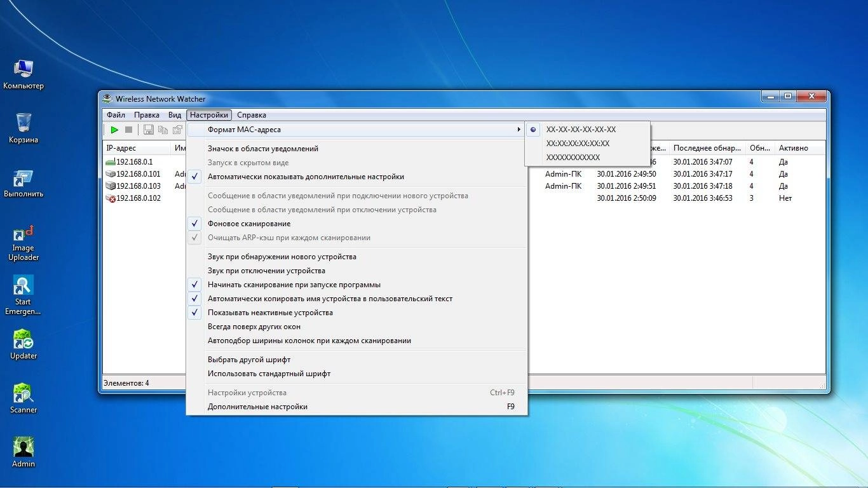Open Правка menu
Screen dimensions: 868x488
[x=147, y=115]
